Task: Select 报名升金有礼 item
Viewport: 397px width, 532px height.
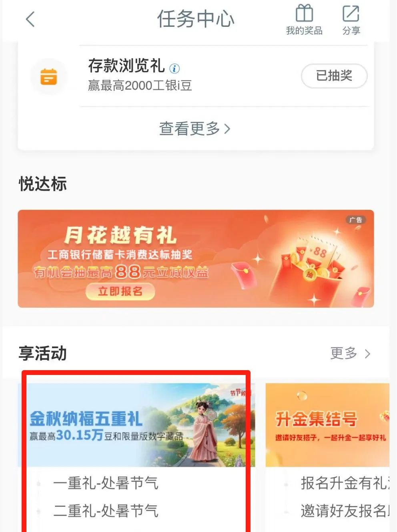Action: (x=345, y=483)
